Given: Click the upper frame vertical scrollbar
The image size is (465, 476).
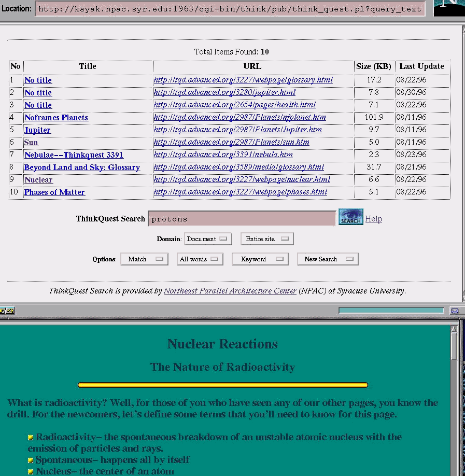Looking at the screenshot, I should tap(463, 164).
